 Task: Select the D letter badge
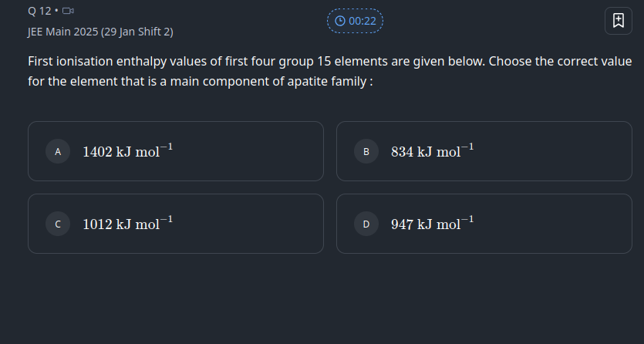coord(366,224)
